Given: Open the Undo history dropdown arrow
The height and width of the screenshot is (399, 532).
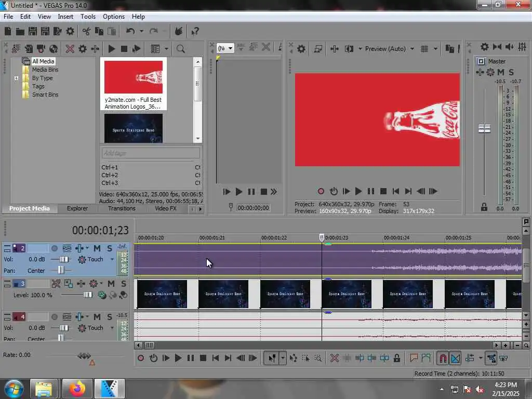Looking at the screenshot, I should point(141,32).
